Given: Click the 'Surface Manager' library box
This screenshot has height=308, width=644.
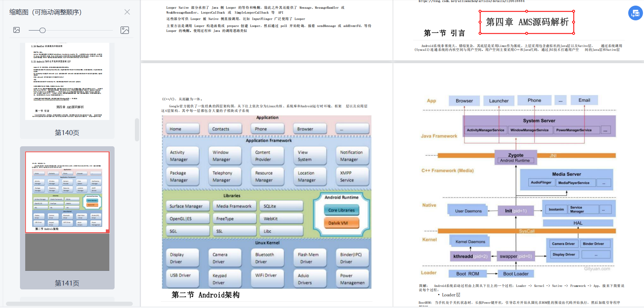Looking at the screenshot, I should pyautogui.click(x=187, y=206).
